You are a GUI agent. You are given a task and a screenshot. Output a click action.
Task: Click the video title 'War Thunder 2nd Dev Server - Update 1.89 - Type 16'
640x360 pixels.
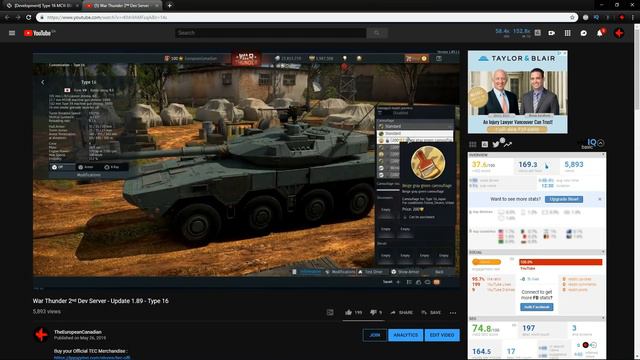[x=100, y=301]
